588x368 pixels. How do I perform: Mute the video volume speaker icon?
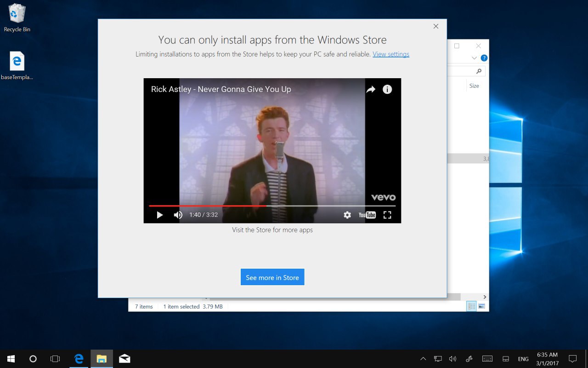(178, 215)
